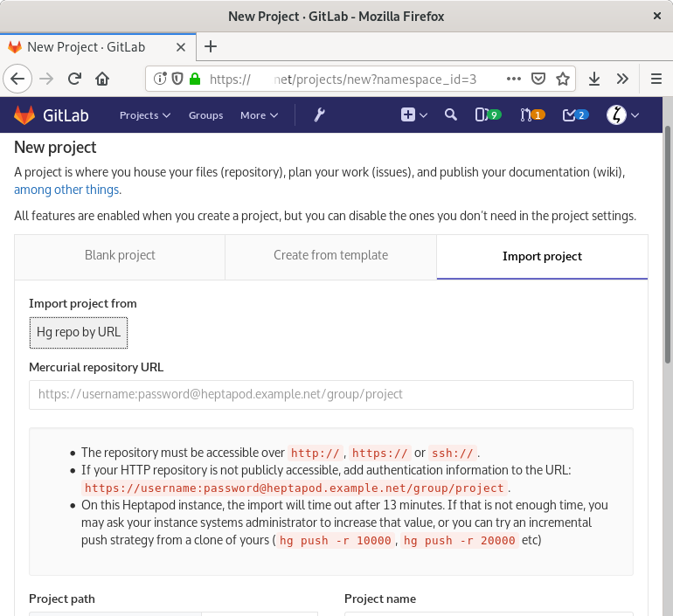This screenshot has height=616, width=673.
Task: Go back with Firefox back arrow
Action: [x=17, y=79]
